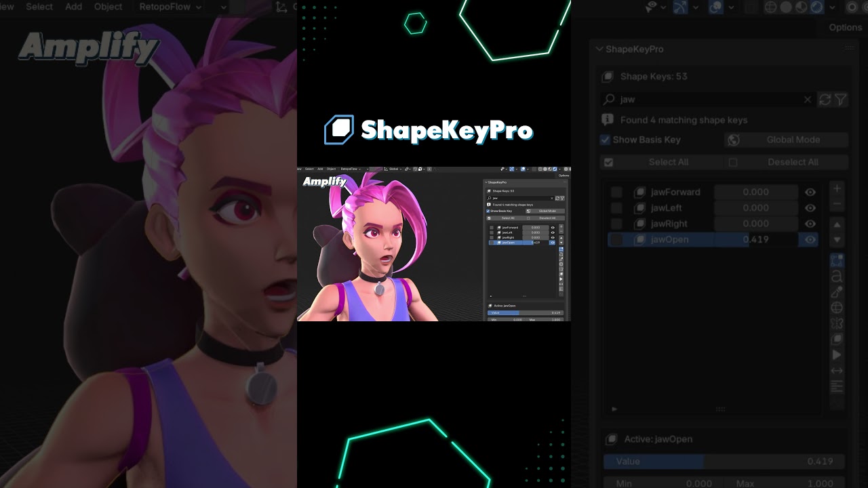Hide jawLeft using its eye icon in background list
Viewport: 868px width, 488px height.
[810, 208]
